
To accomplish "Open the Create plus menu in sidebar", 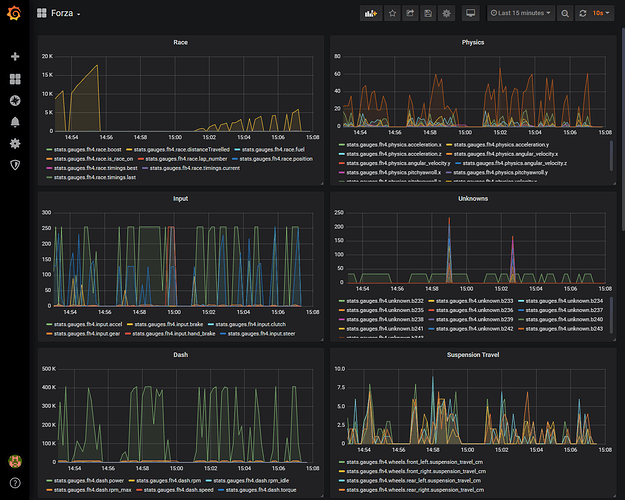I will coord(15,57).
